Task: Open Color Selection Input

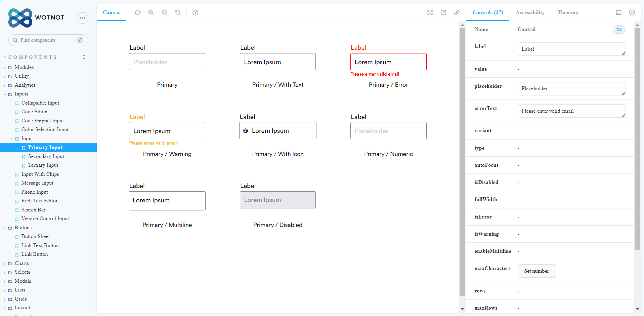Action: (45, 129)
